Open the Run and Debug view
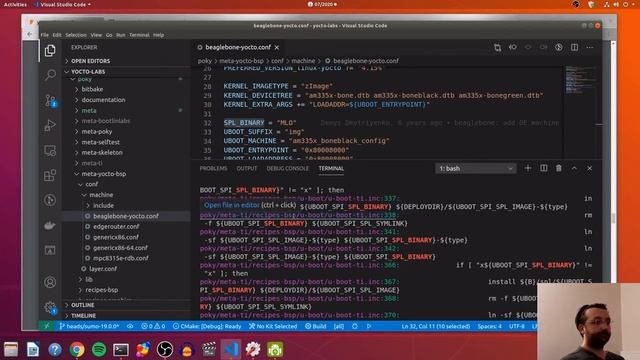The height and width of the screenshot is (360, 640). point(50,125)
